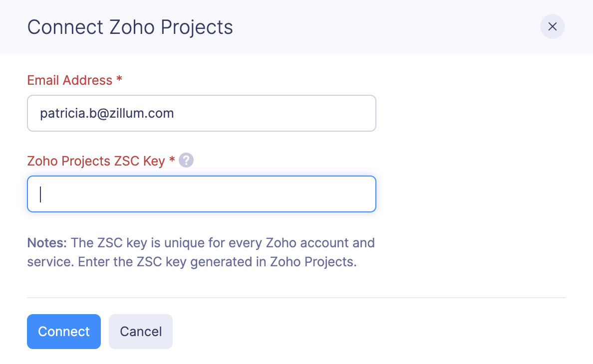Screen dimensions: 593x364
Task: Cancel connecting Zoho Projects
Action: point(141,332)
